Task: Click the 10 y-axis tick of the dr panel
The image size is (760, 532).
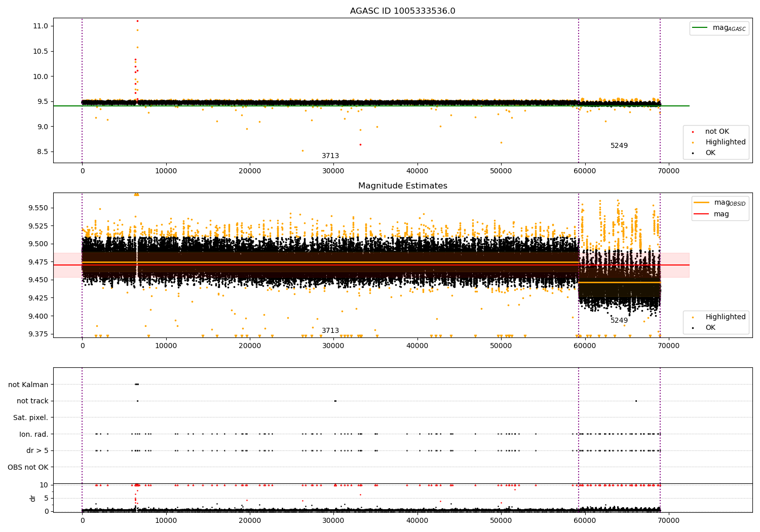Action: (44, 485)
